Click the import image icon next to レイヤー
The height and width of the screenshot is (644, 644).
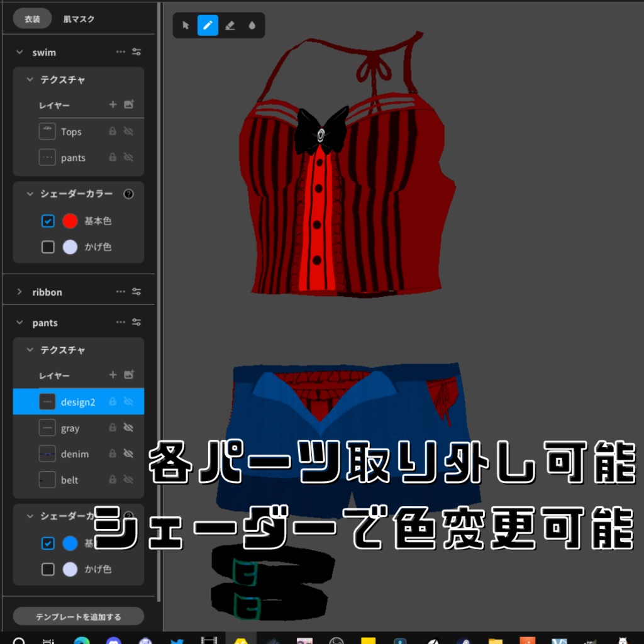130,104
